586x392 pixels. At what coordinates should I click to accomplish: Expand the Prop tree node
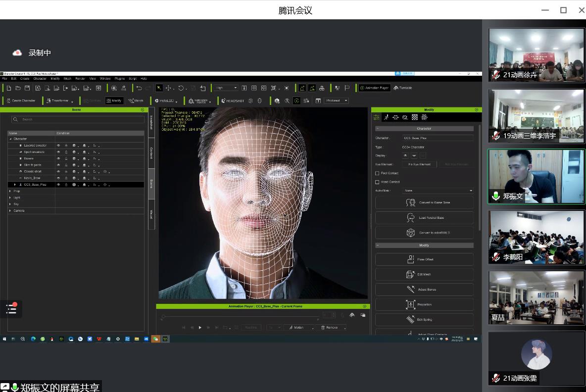coord(10,191)
